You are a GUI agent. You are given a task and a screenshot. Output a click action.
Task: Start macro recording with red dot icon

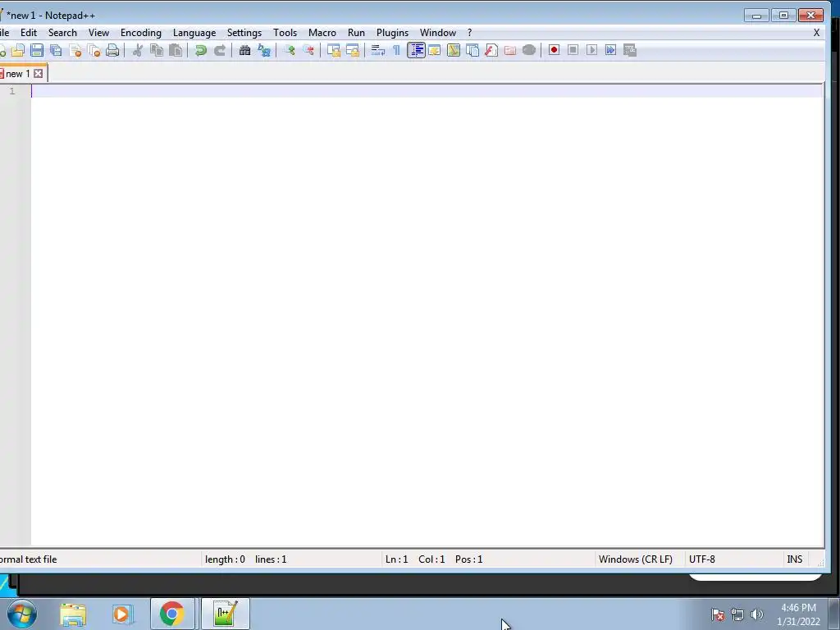pos(554,50)
